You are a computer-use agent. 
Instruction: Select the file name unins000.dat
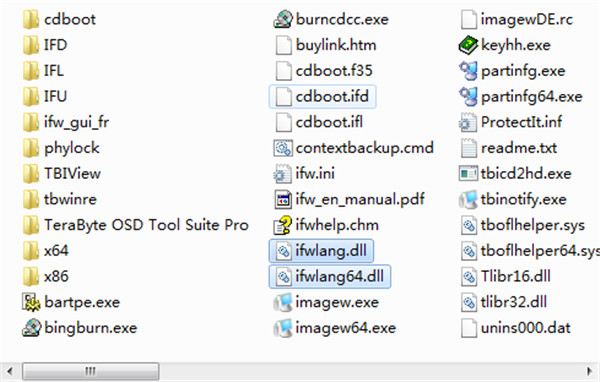click(526, 328)
